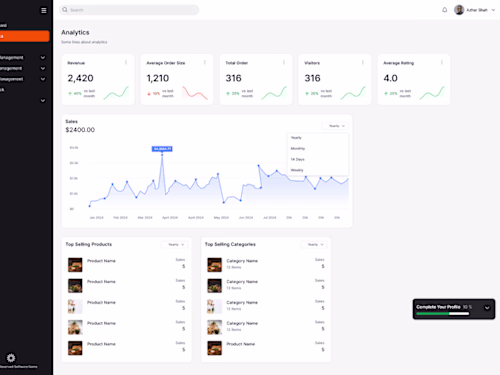Image resolution: width=500 pixels, height=375 pixels.
Task: Open the Top Selling Categories Yearly dropdown
Action: pyautogui.click(x=314, y=245)
